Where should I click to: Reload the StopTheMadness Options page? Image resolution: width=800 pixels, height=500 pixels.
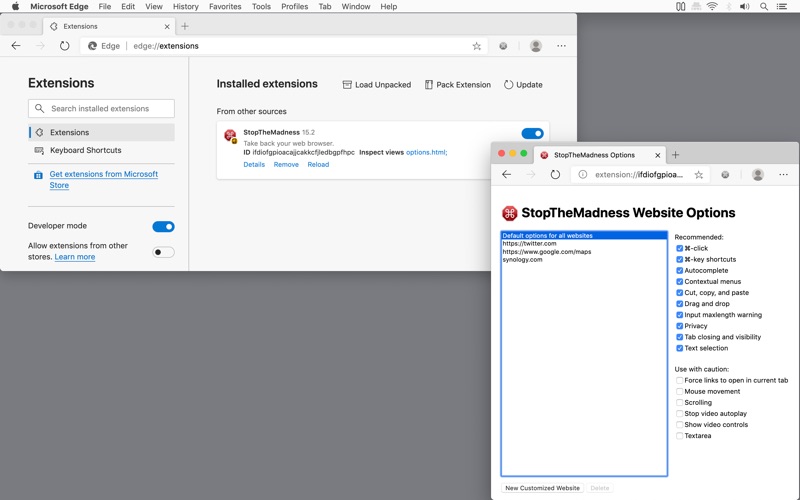point(555,174)
